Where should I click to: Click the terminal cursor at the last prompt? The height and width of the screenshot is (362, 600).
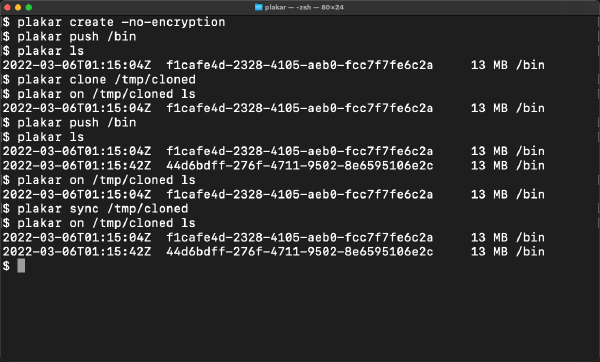coord(21,266)
